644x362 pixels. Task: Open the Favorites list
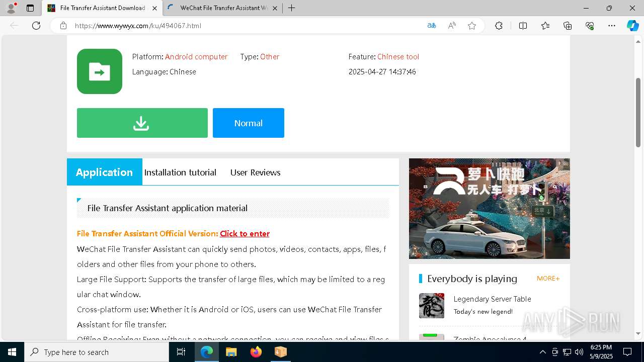(x=545, y=26)
